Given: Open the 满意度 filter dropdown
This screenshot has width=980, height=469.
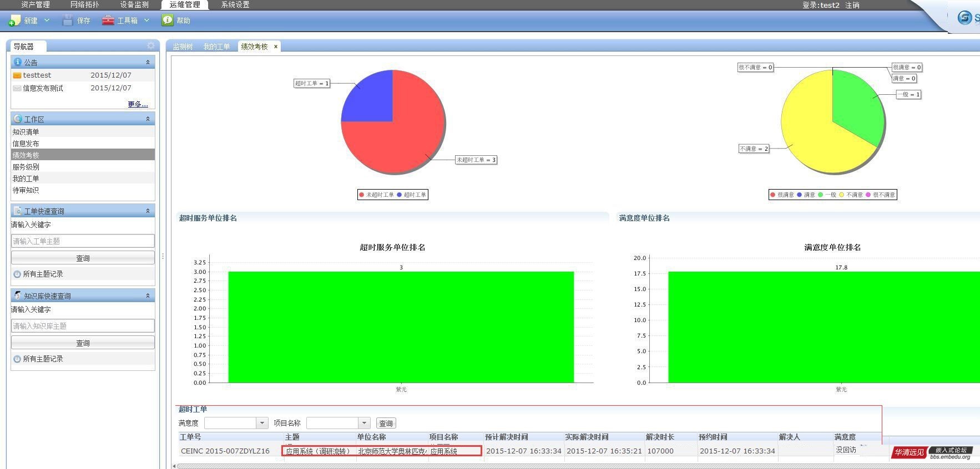Looking at the screenshot, I should point(262,424).
